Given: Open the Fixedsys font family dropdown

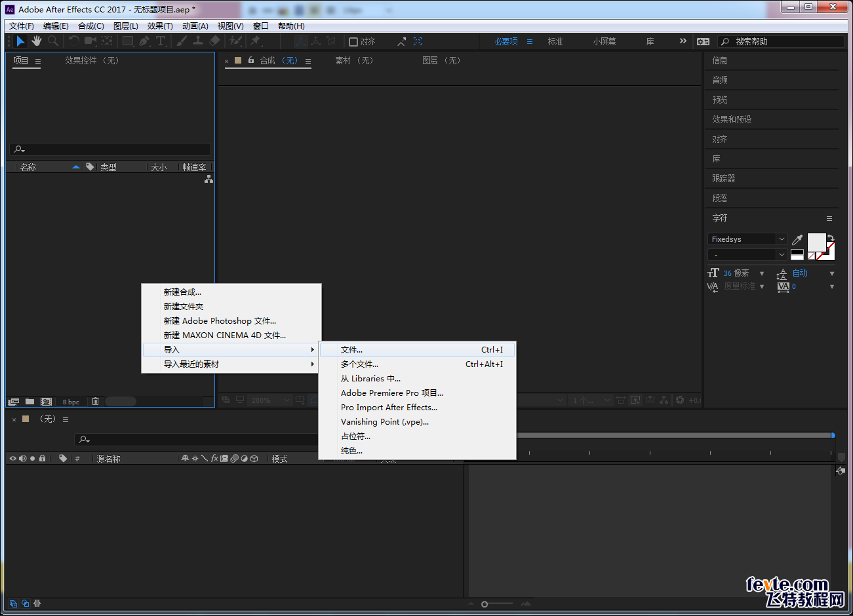Looking at the screenshot, I should coord(781,239).
